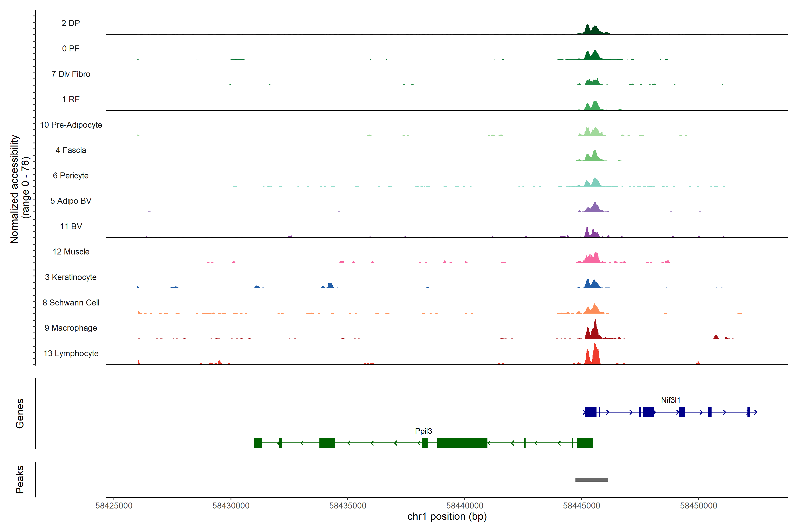Click the 9 Macrophage track label
798x532 pixels.
(70, 328)
